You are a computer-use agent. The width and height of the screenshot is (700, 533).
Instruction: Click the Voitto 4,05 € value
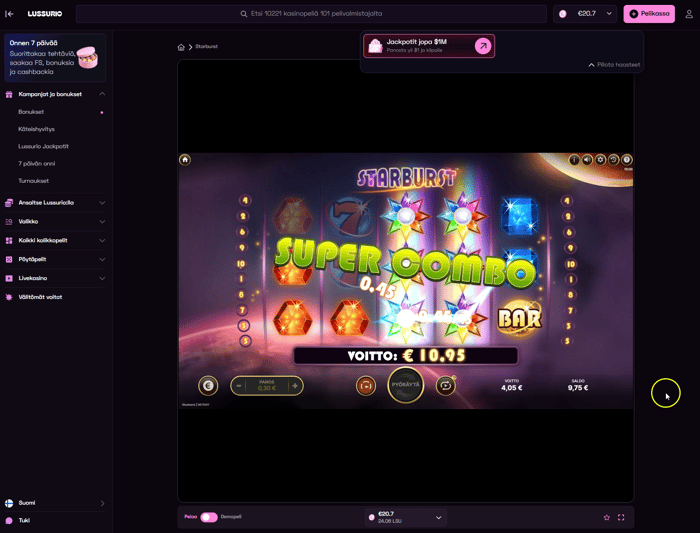(512, 388)
